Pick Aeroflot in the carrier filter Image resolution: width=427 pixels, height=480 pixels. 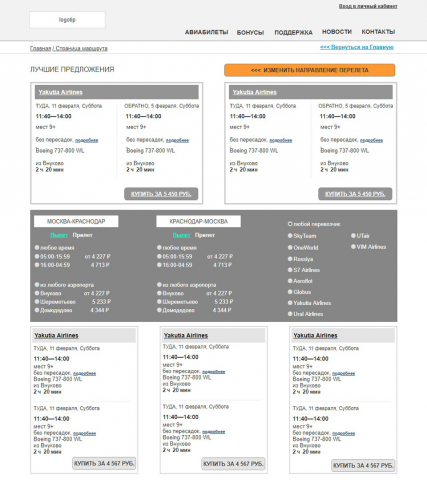click(300, 281)
